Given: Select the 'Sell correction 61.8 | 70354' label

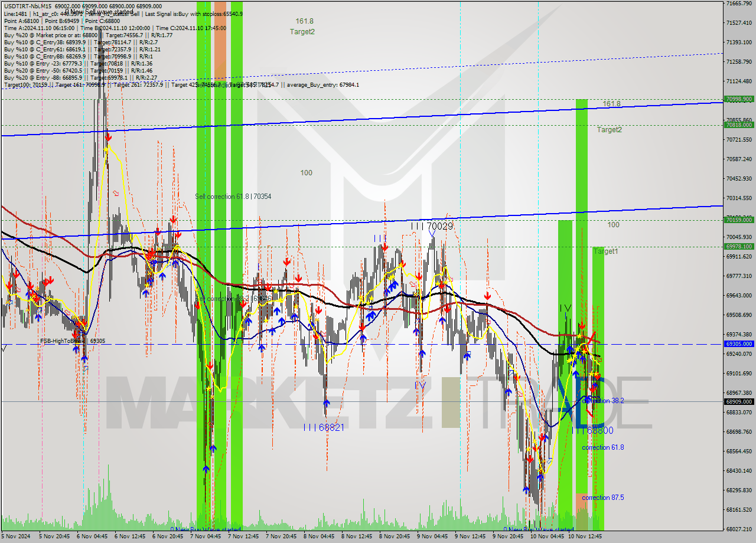Looking at the screenshot, I should pyautogui.click(x=233, y=197).
